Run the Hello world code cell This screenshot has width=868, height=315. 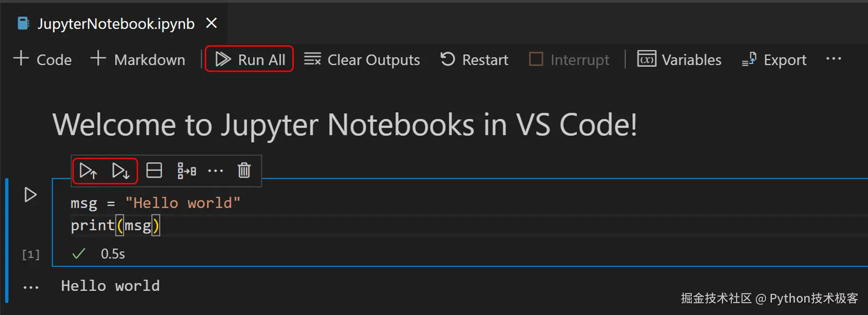(x=30, y=194)
